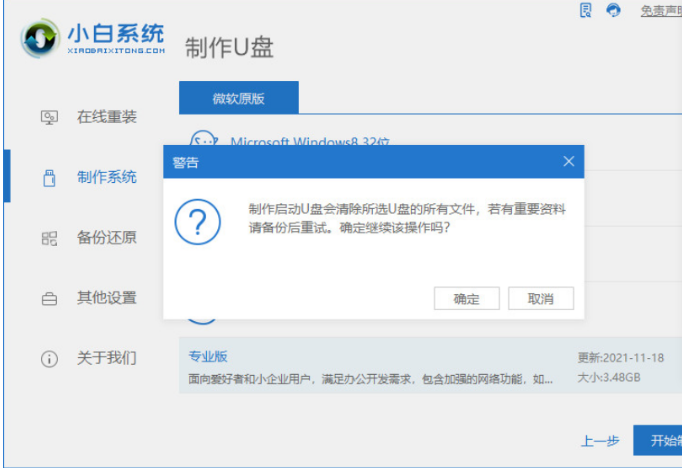Open the 其他设置 toolbox icon
This screenshot has height=468, width=682.
click(49, 299)
